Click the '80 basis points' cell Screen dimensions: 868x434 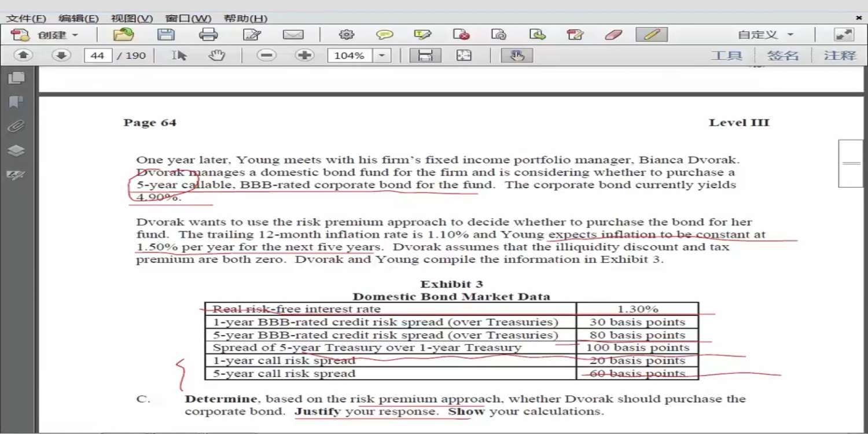(x=637, y=335)
